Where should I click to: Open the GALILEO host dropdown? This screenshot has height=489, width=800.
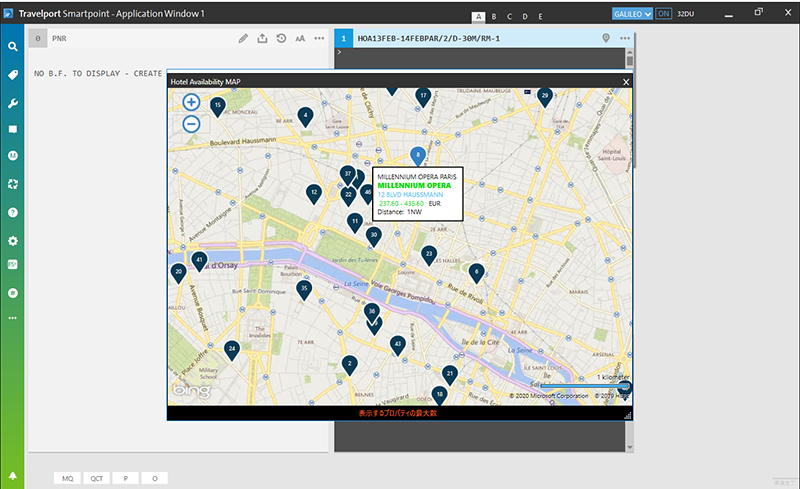(x=632, y=14)
